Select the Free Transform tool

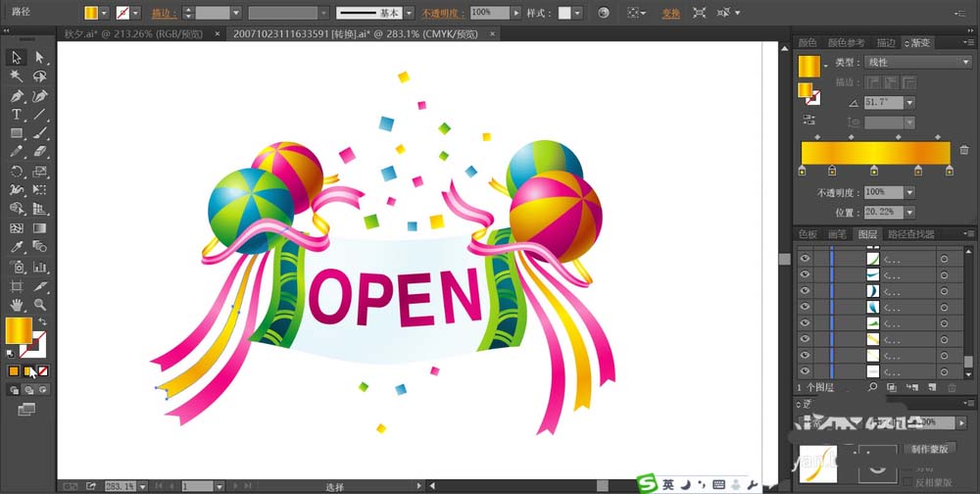click(39, 190)
